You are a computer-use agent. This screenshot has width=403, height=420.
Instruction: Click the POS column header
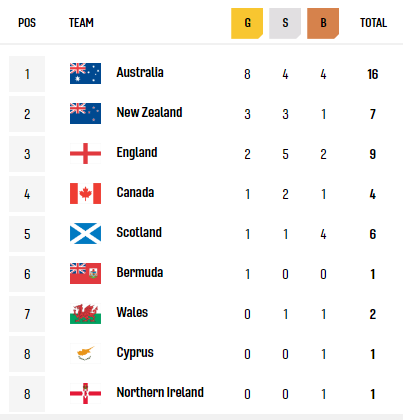pos(27,23)
